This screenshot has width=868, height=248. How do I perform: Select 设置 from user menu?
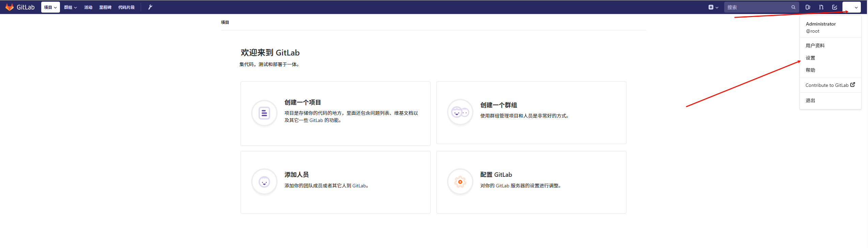pos(810,58)
